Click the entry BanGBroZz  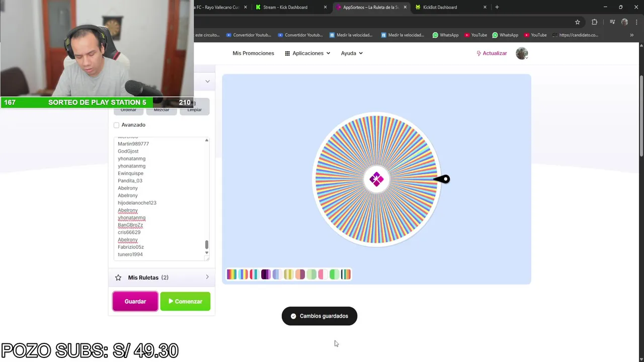click(x=130, y=225)
